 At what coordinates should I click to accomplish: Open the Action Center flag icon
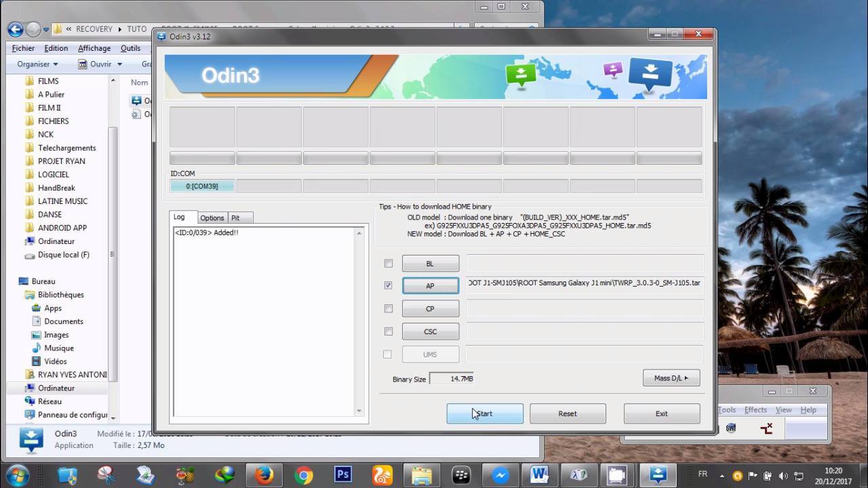click(x=753, y=476)
